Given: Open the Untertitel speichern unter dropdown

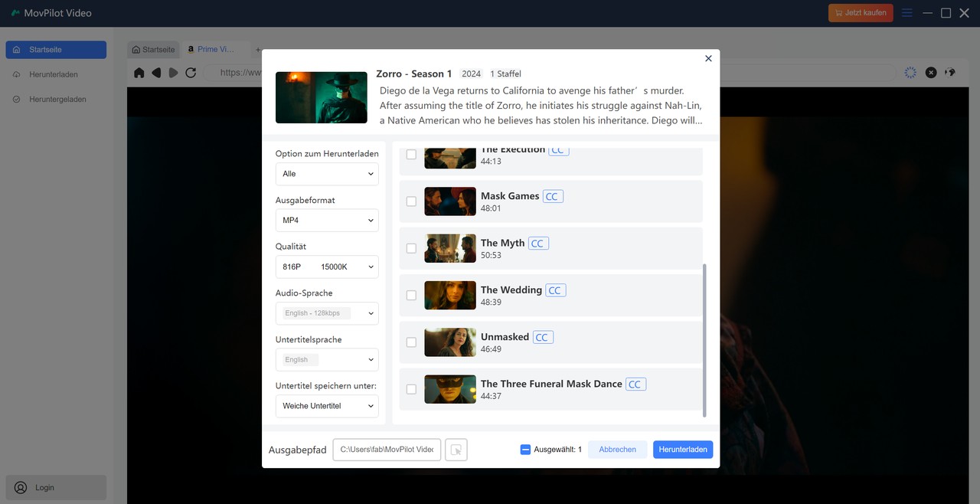Looking at the screenshot, I should 327,406.
